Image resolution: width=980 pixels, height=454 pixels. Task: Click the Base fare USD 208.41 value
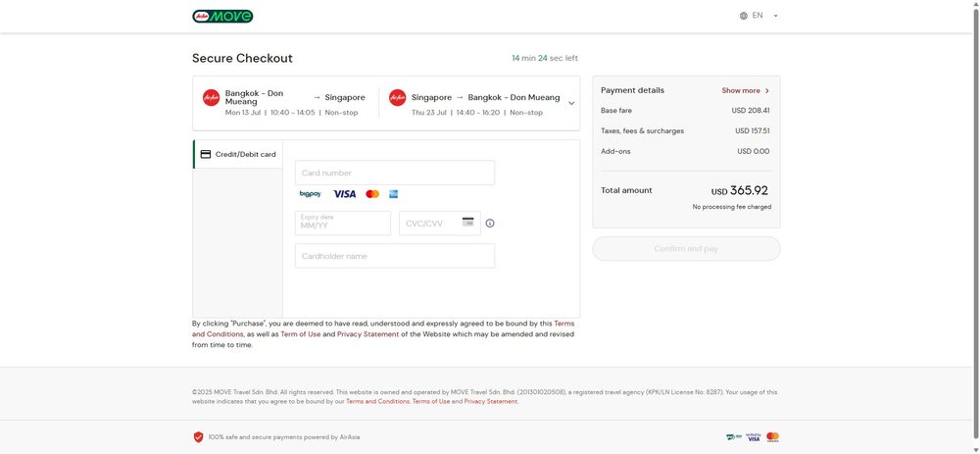click(751, 111)
